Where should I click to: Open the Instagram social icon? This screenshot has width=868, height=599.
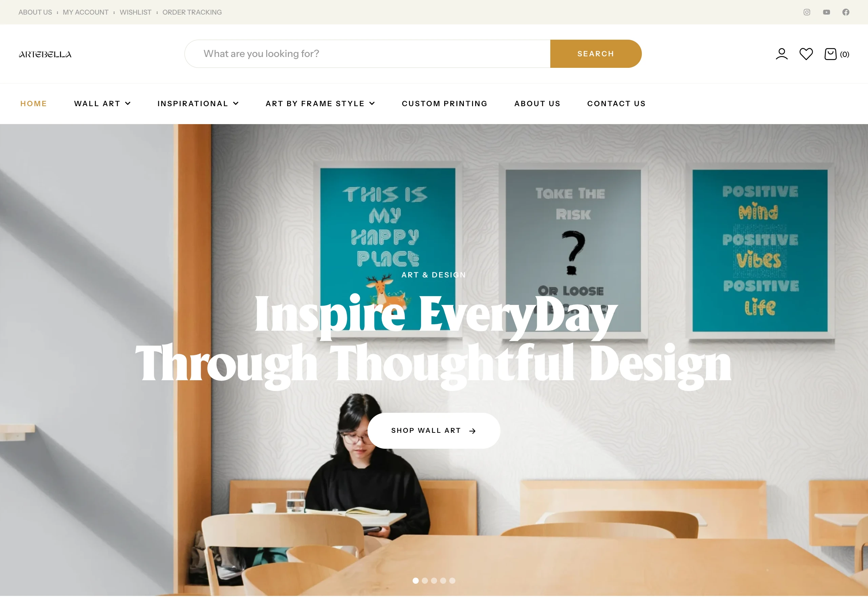click(x=807, y=12)
